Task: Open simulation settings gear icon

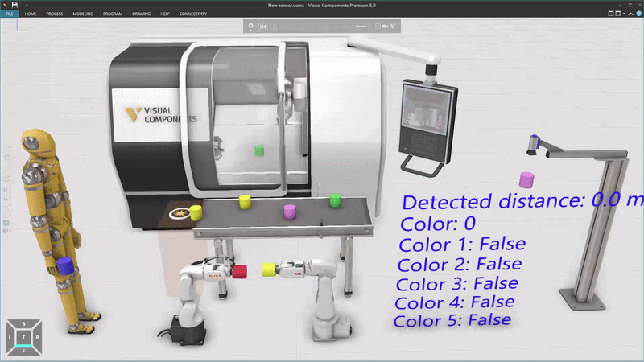Action: point(251,27)
